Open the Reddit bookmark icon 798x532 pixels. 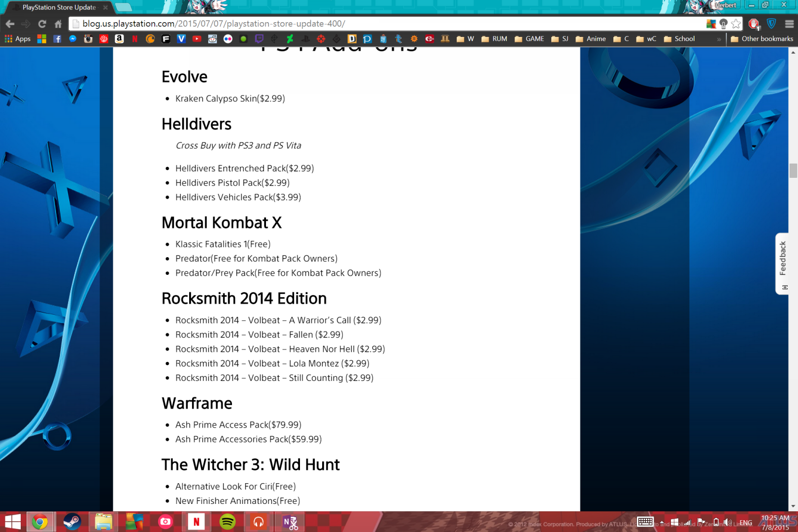tap(212, 39)
